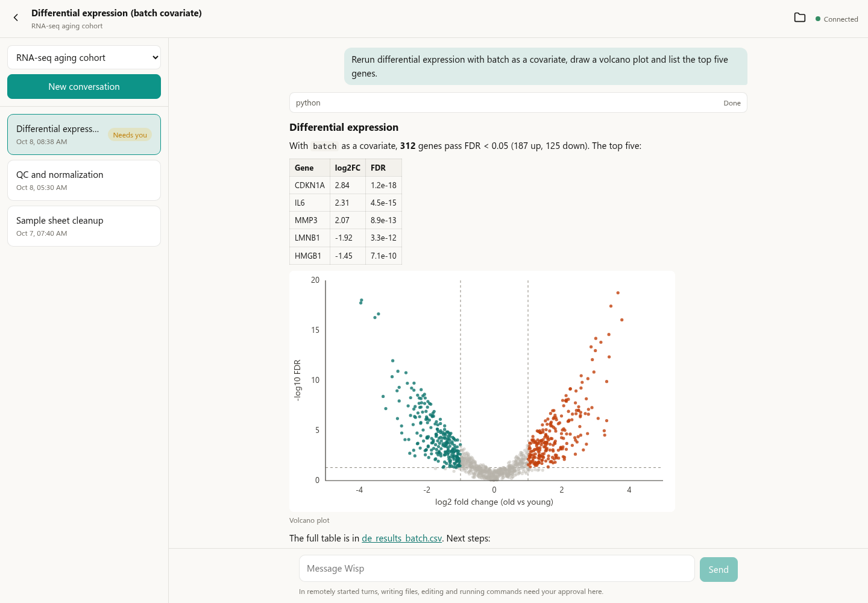Screen dimensions: 868x603
Task: Click the Connected status indicator
Action: pyautogui.click(x=837, y=19)
